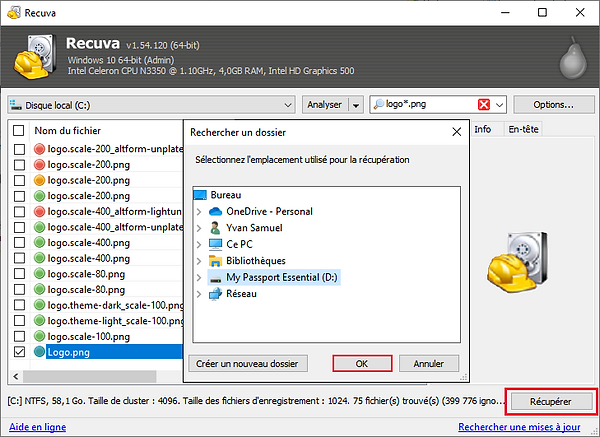Image resolution: width=600 pixels, height=437 pixels.
Task: Click the Recuva hard hat logo in header
Action: tap(35, 57)
